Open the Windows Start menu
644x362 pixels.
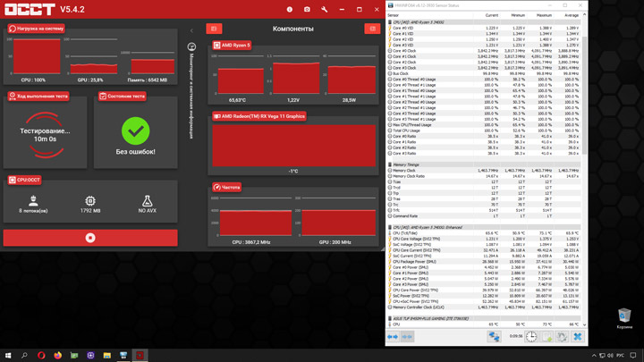pyautogui.click(x=8, y=355)
